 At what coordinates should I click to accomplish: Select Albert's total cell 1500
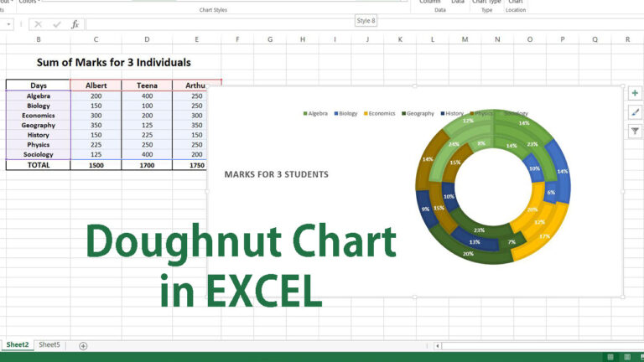[96, 165]
